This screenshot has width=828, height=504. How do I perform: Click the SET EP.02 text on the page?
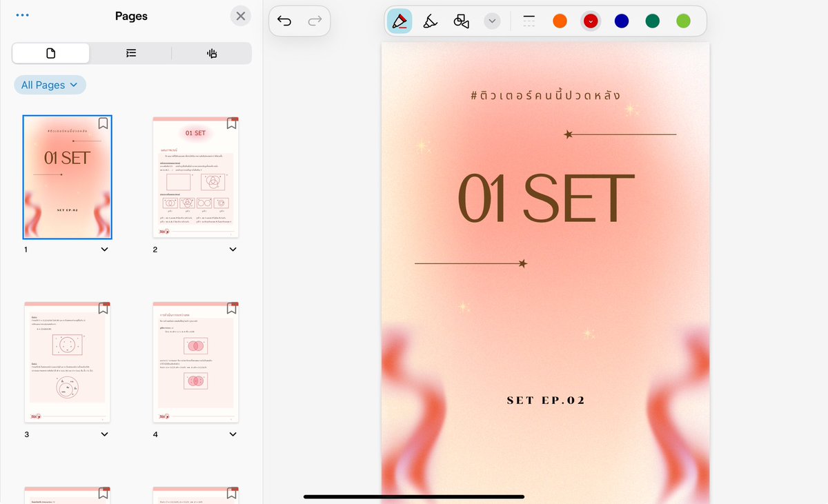(x=546, y=401)
